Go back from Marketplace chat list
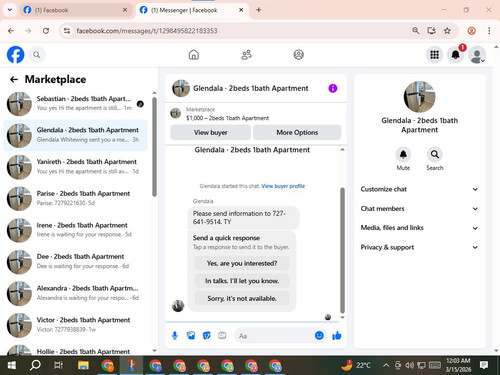 (14, 79)
